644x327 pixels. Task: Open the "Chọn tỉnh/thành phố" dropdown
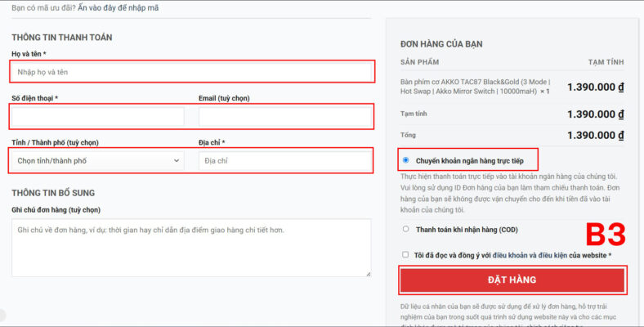click(x=97, y=161)
